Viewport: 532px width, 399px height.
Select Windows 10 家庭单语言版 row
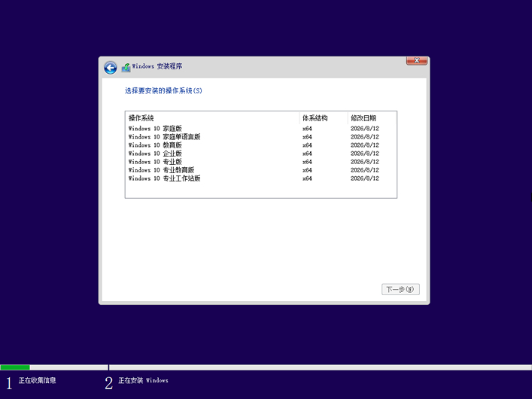pos(260,137)
